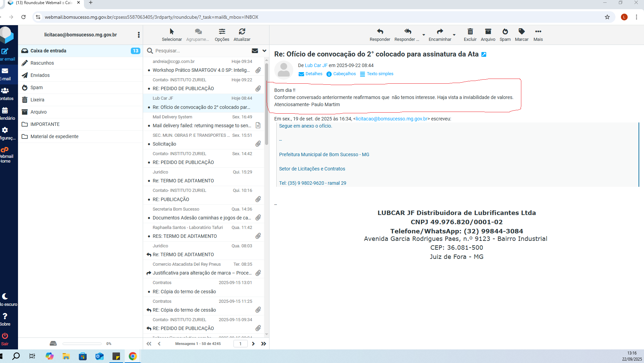Image resolution: width=644 pixels, height=363 pixels.
Task: Toggle the Selecionar selection mode
Action: click(172, 32)
